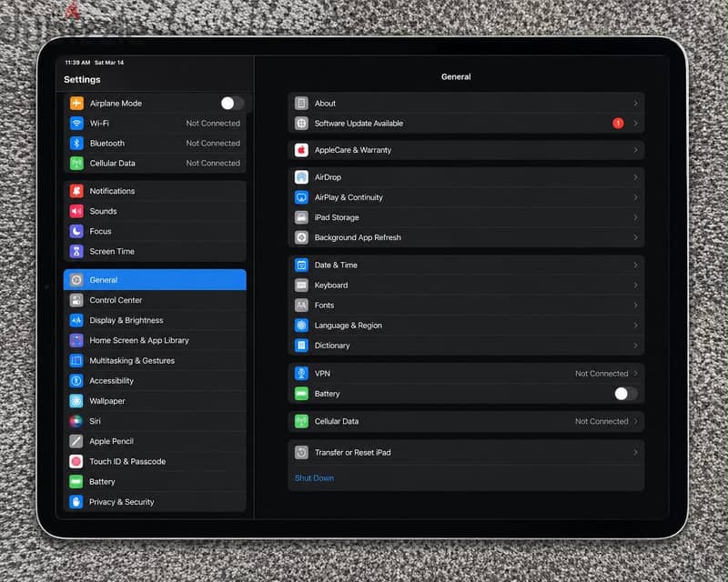Open Display & Brightness label
Image resolution: width=728 pixels, height=582 pixels.
tap(126, 320)
